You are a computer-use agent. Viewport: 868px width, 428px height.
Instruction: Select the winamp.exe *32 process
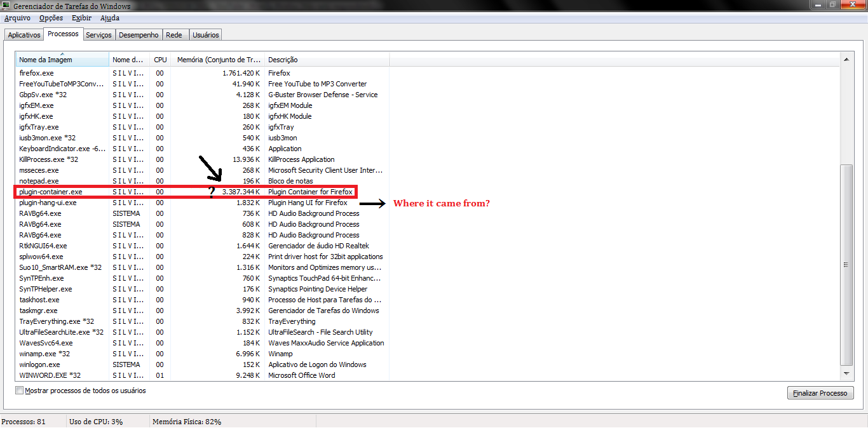(x=203, y=354)
